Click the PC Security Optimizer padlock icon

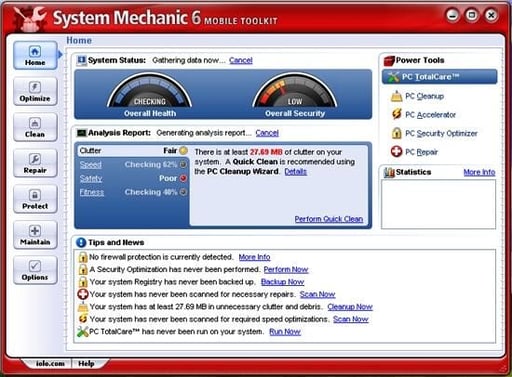[x=396, y=133]
